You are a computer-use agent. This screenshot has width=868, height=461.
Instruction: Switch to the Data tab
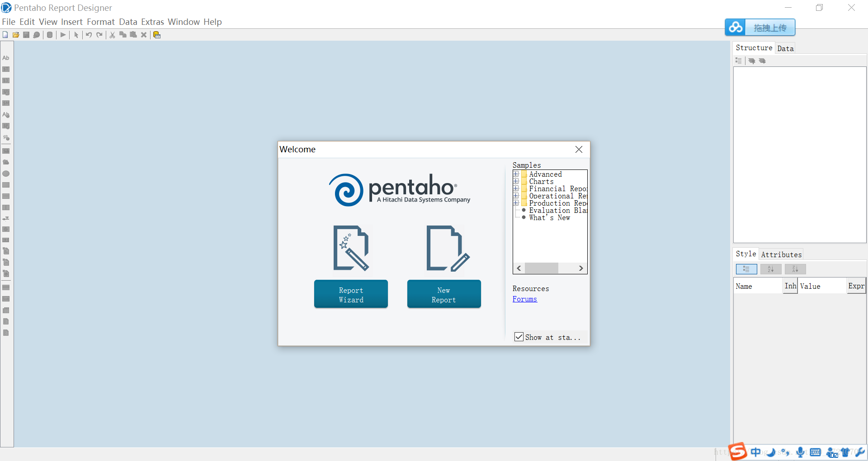785,48
